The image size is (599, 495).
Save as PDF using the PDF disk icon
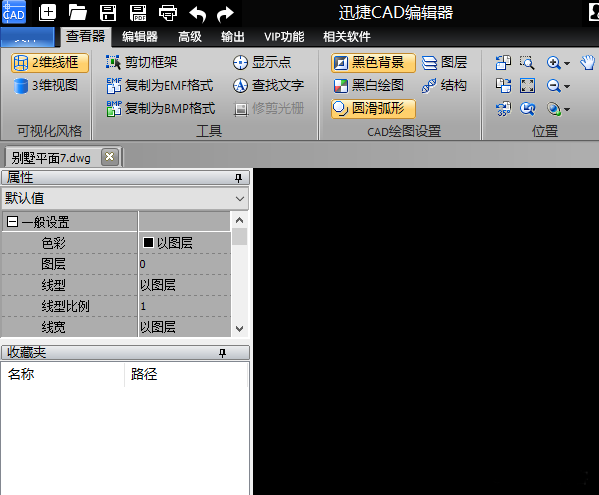coord(138,13)
